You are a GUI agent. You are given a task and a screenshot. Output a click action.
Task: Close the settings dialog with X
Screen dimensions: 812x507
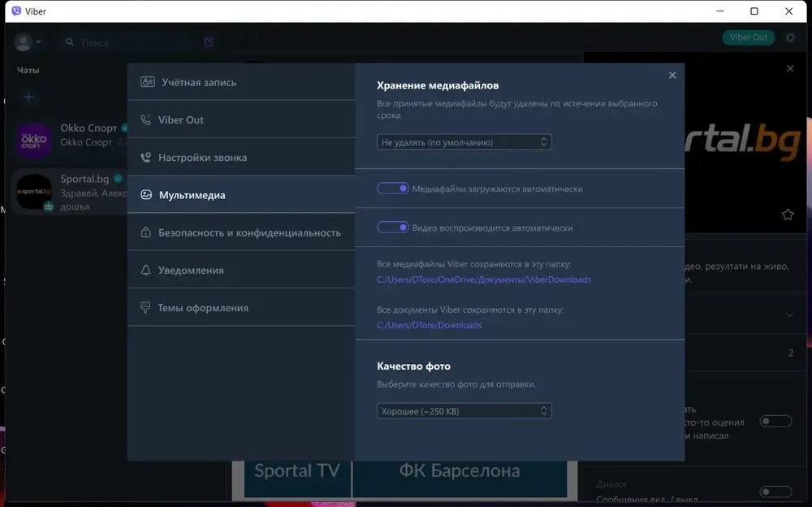click(672, 76)
